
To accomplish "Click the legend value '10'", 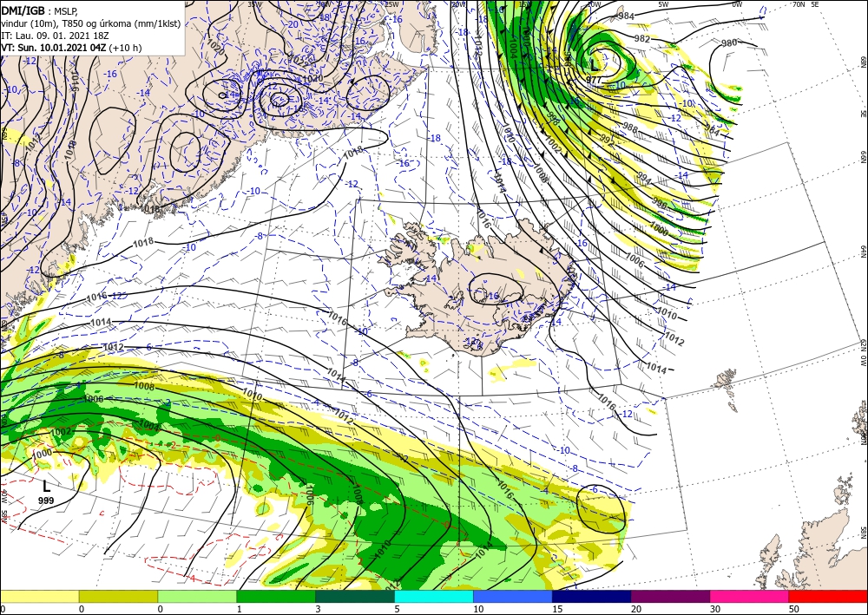I will 478,609.
